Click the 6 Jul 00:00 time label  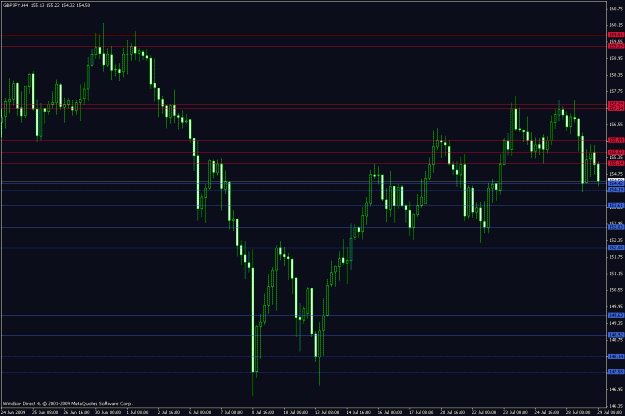(x=200, y=412)
